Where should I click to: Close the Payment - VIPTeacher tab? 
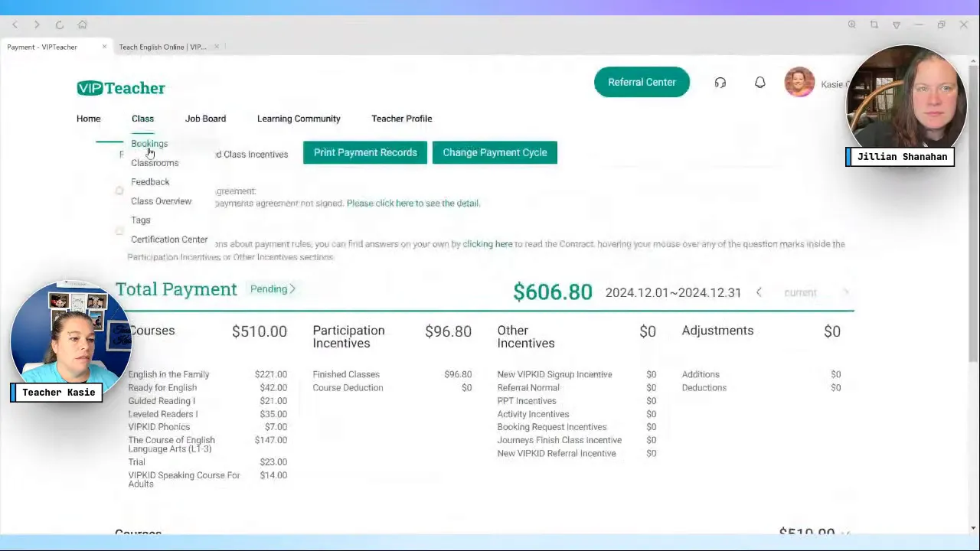(x=104, y=47)
